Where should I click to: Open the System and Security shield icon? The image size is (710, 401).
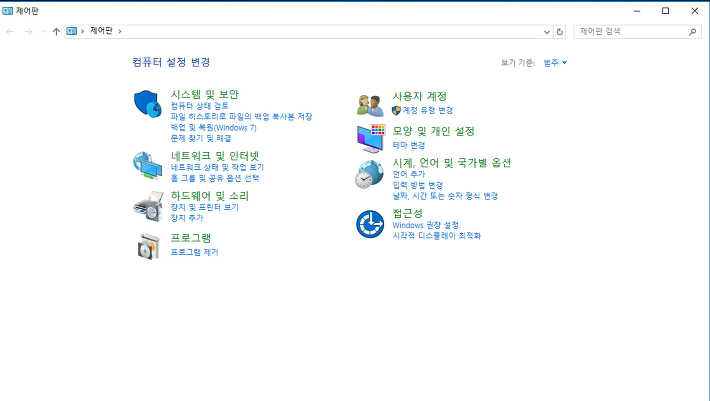coord(148,104)
